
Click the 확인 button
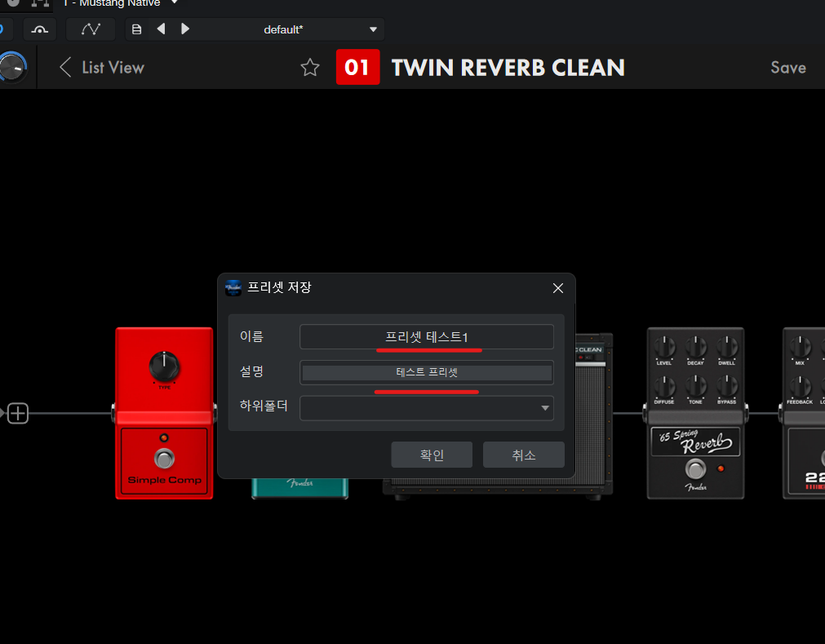tap(432, 455)
